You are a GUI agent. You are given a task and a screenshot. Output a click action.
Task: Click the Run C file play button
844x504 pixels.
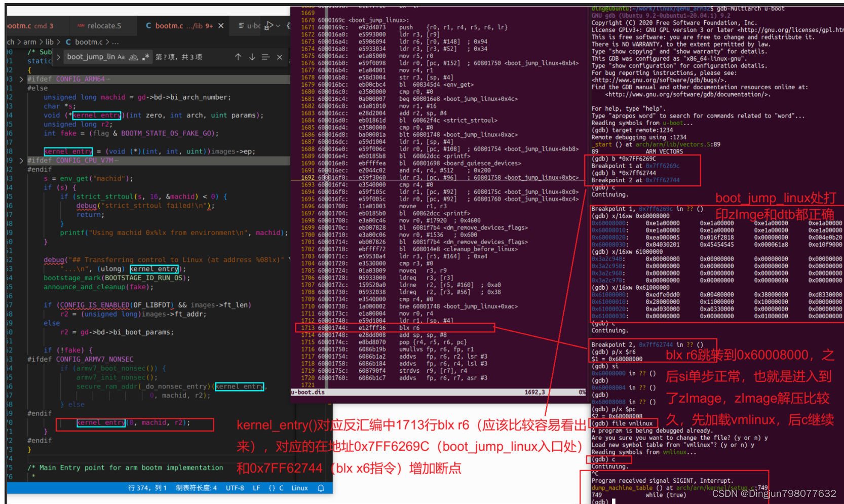click(270, 25)
